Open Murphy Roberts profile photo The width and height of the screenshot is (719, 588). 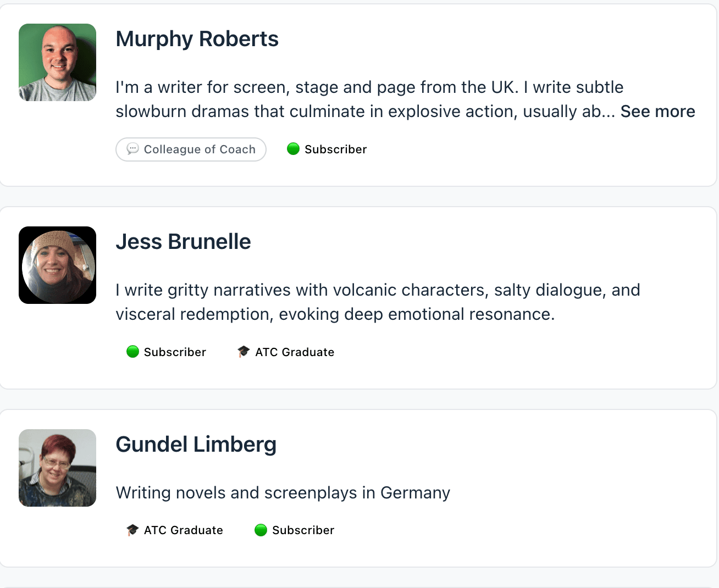tap(58, 63)
